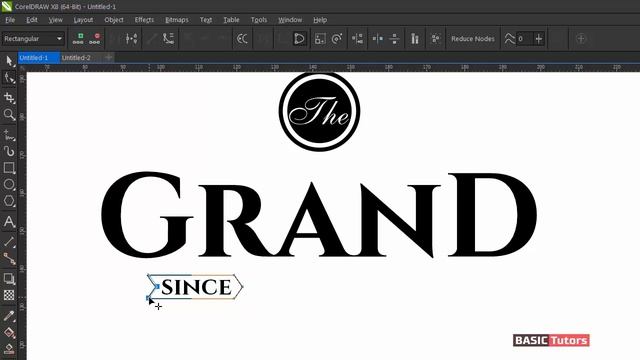Image resolution: width=640 pixels, height=360 pixels.
Task: Reflect nodes horizontally
Action: 378,39
